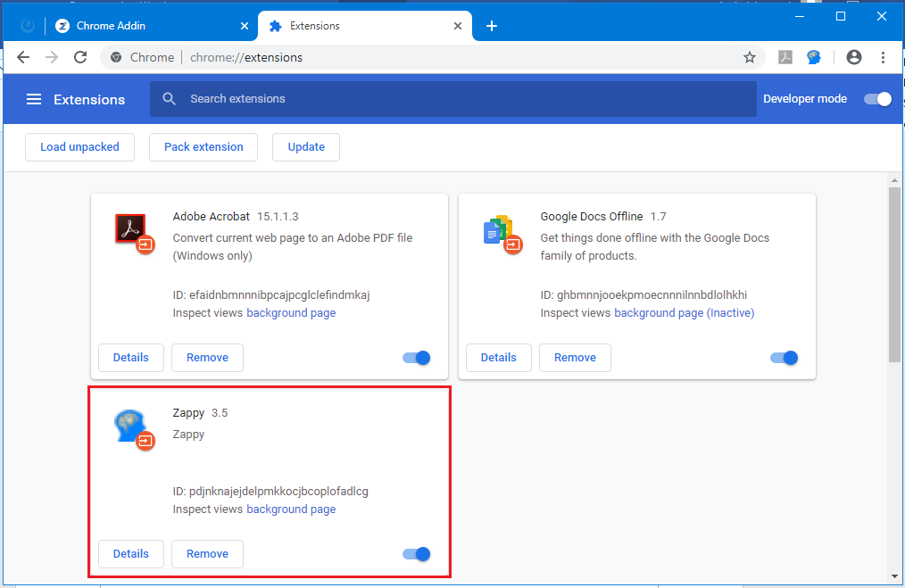
Task: Remove the Zappy extension
Action: (207, 554)
